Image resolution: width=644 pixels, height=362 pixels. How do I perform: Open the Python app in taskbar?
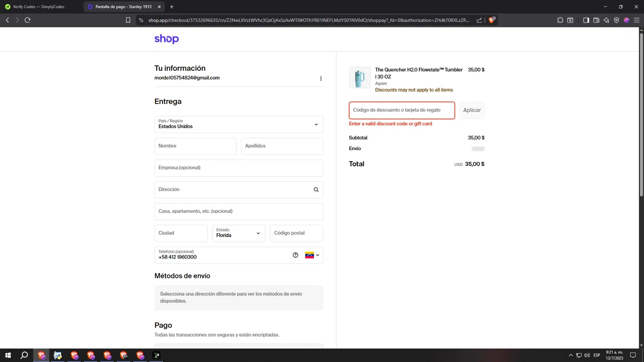point(58,355)
